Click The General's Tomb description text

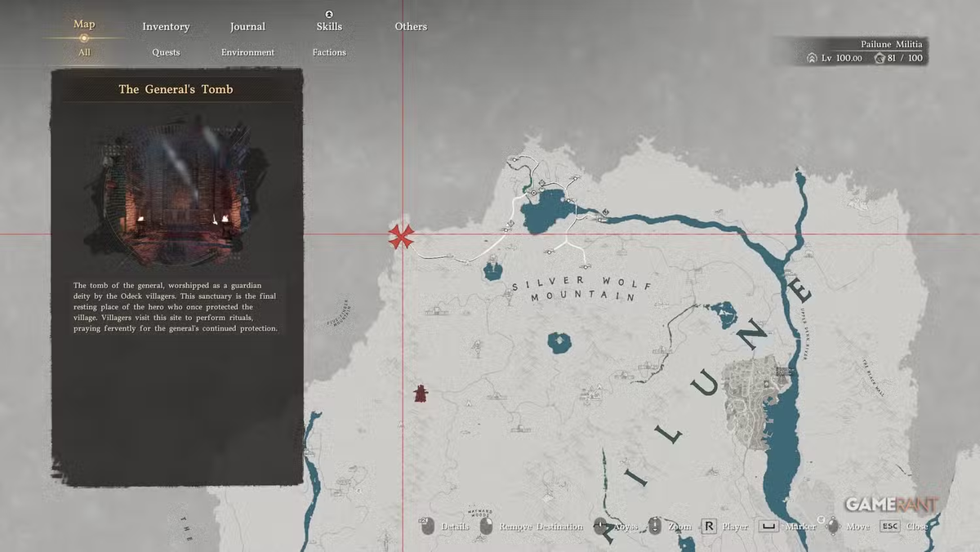pos(176,306)
